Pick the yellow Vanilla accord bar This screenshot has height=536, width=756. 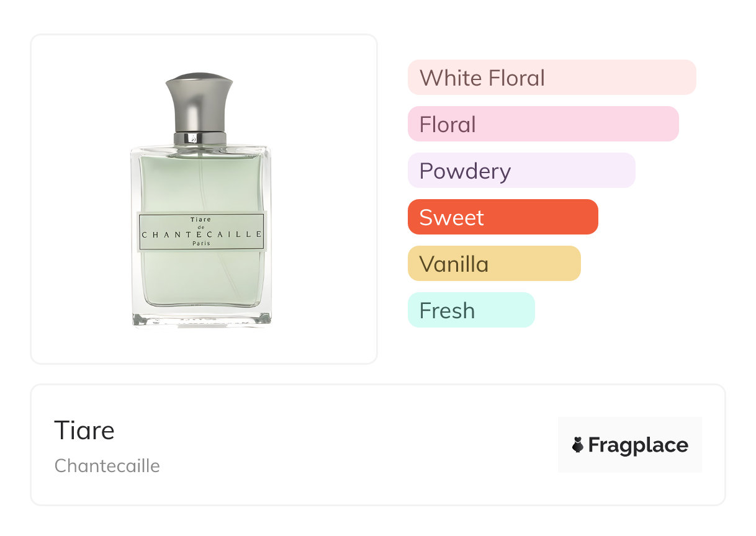click(493, 264)
